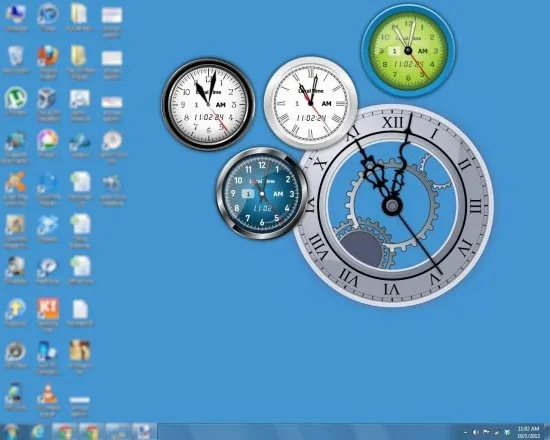The width and height of the screenshot is (550, 440).
Task: Click the large gear-mechanism Roman numeral clock
Action: click(x=393, y=205)
